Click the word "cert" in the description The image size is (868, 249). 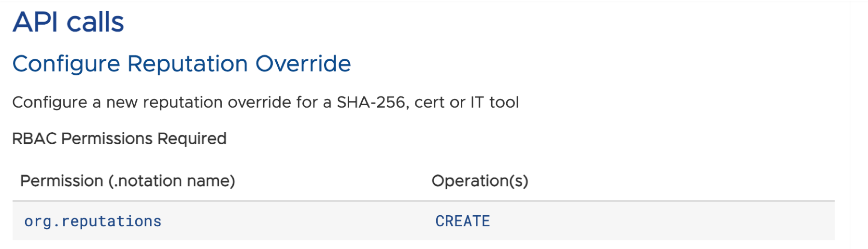[x=430, y=102]
